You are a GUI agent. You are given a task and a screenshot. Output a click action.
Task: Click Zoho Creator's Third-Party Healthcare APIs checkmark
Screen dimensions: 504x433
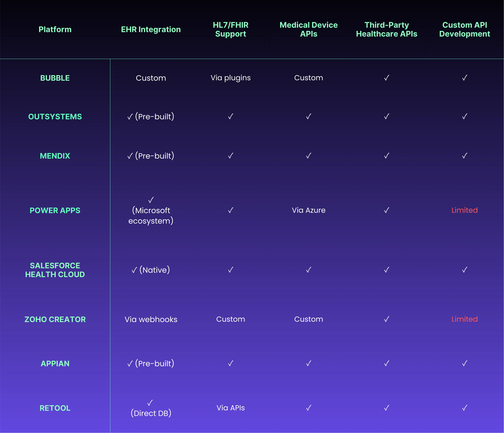[387, 319]
